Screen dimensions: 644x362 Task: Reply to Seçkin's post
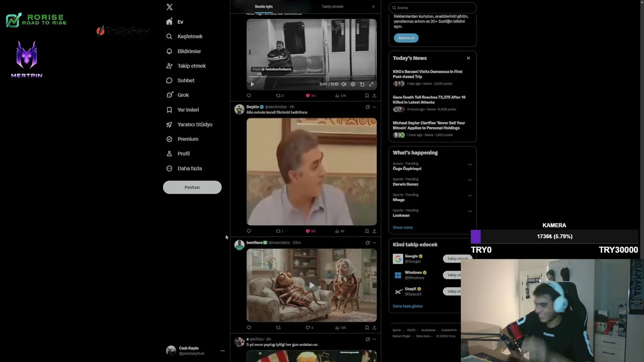(x=249, y=231)
